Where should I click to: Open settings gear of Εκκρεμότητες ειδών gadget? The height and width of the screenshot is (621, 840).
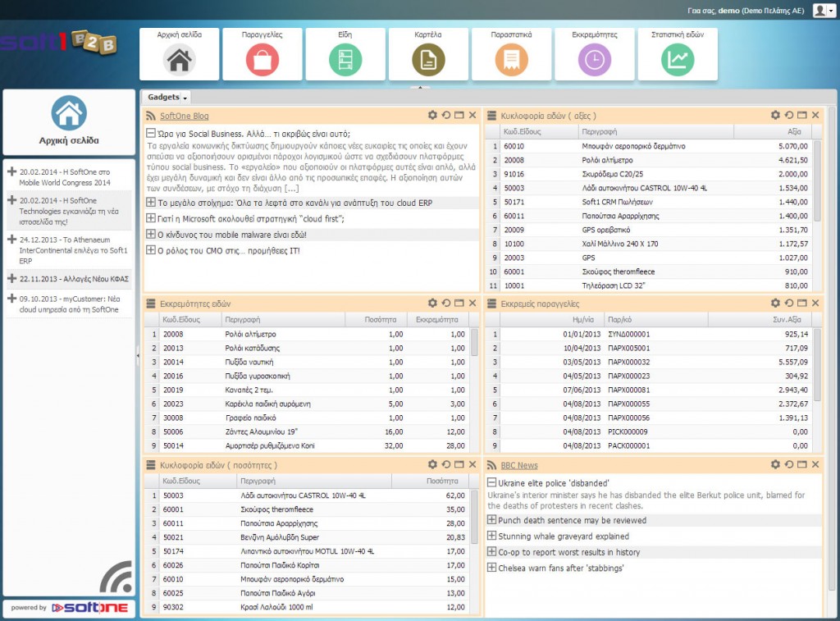point(432,304)
